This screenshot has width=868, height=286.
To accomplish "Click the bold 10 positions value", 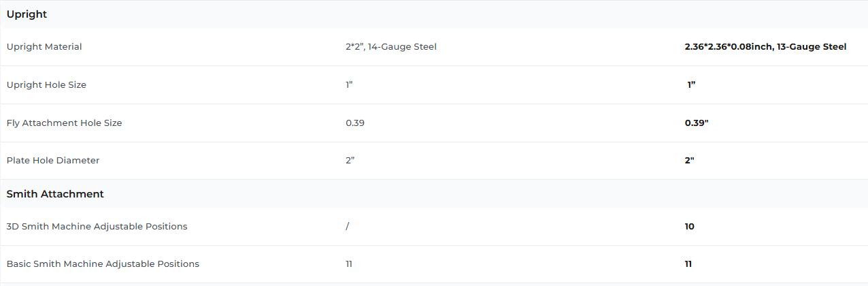I will [x=690, y=227].
